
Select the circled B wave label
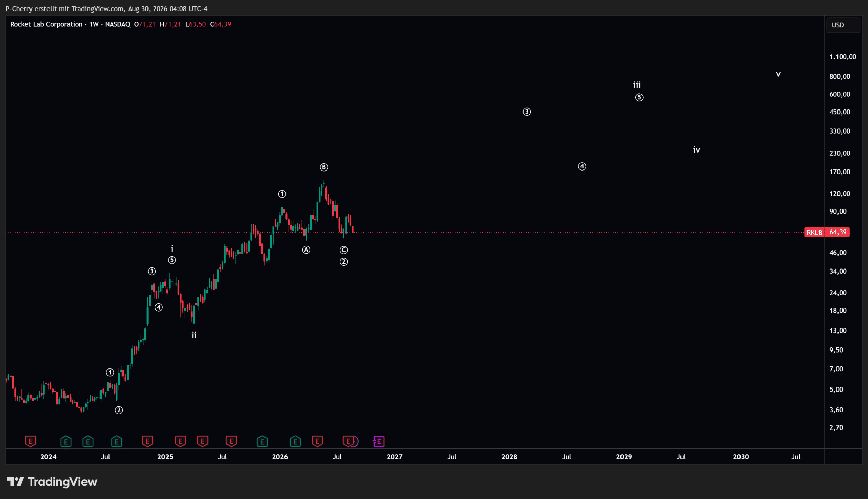tap(324, 167)
